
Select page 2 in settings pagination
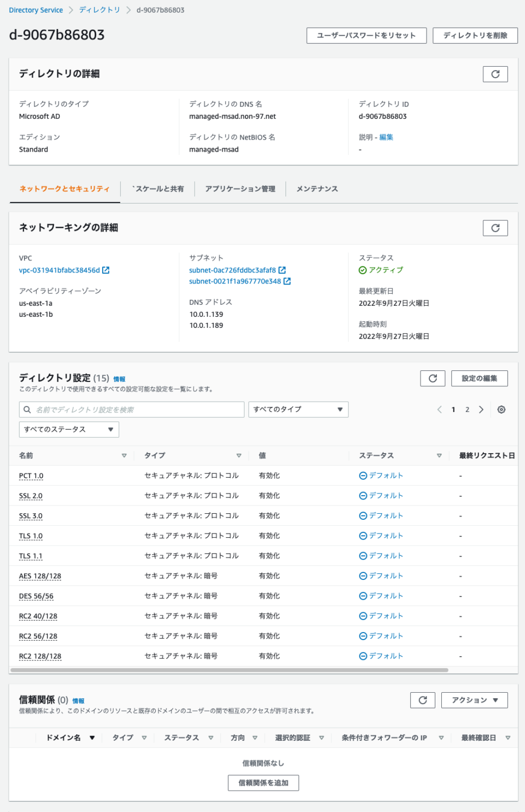pyautogui.click(x=467, y=409)
